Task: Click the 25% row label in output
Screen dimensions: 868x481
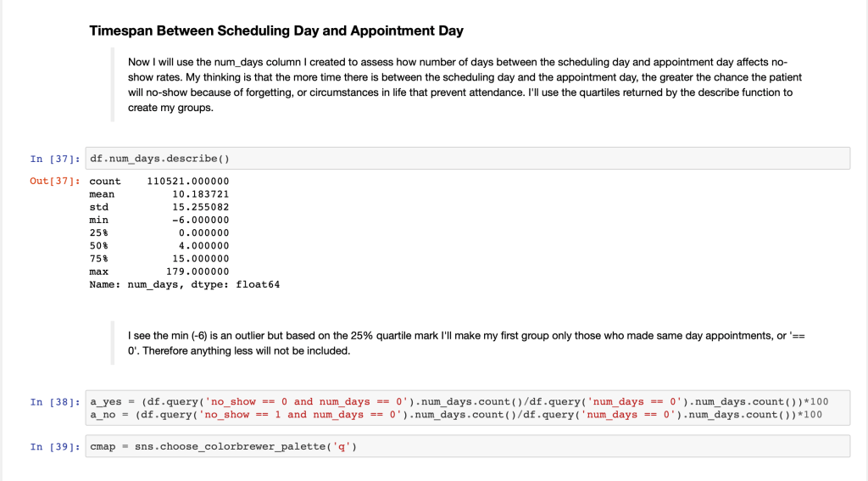Action: [x=99, y=233]
